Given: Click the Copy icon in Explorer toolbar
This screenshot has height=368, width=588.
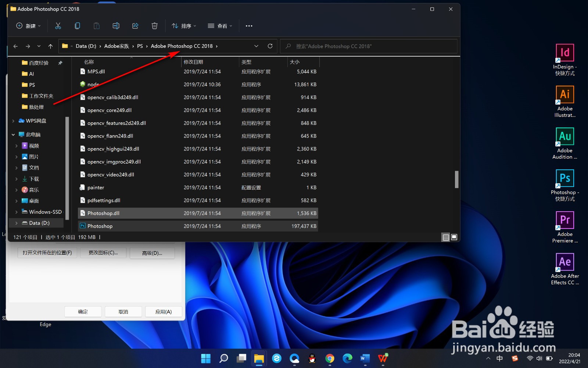Looking at the screenshot, I should click(x=77, y=26).
